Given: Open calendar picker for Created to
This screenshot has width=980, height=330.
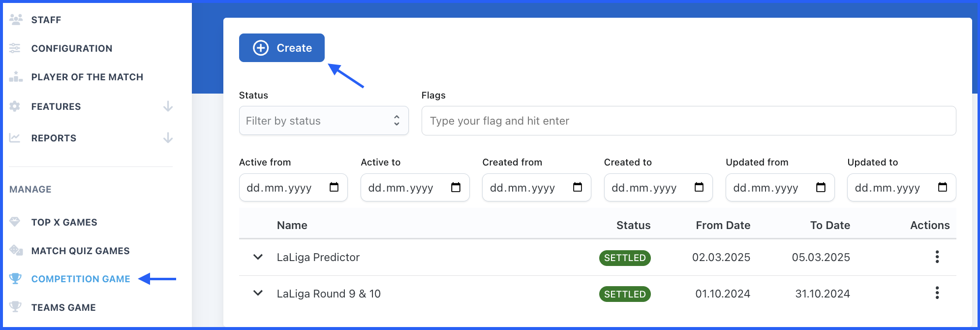Looking at the screenshot, I should click(699, 187).
